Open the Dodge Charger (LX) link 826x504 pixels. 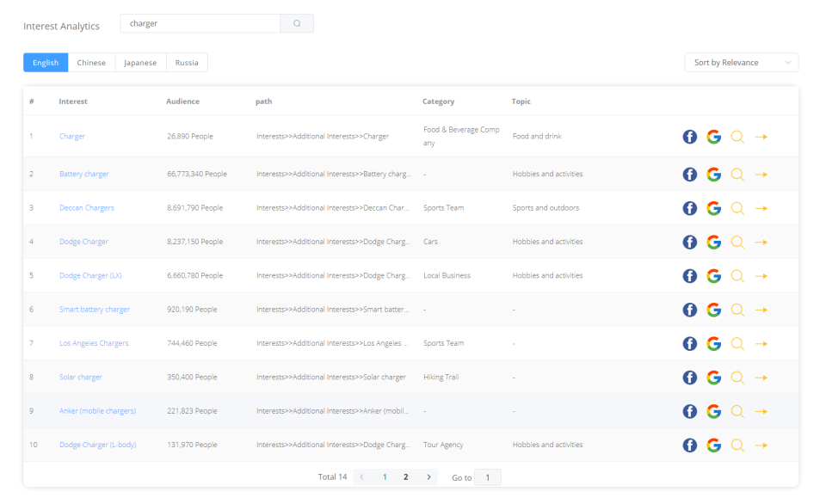(90, 275)
